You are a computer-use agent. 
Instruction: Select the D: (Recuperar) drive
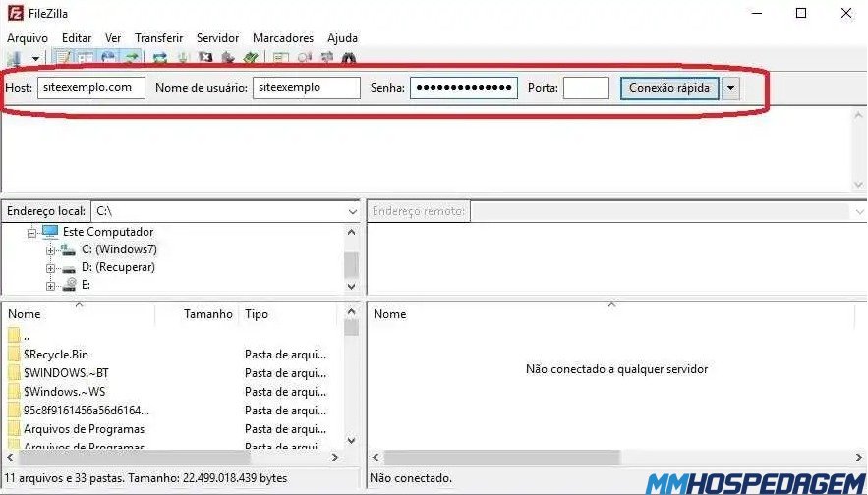[118, 267]
